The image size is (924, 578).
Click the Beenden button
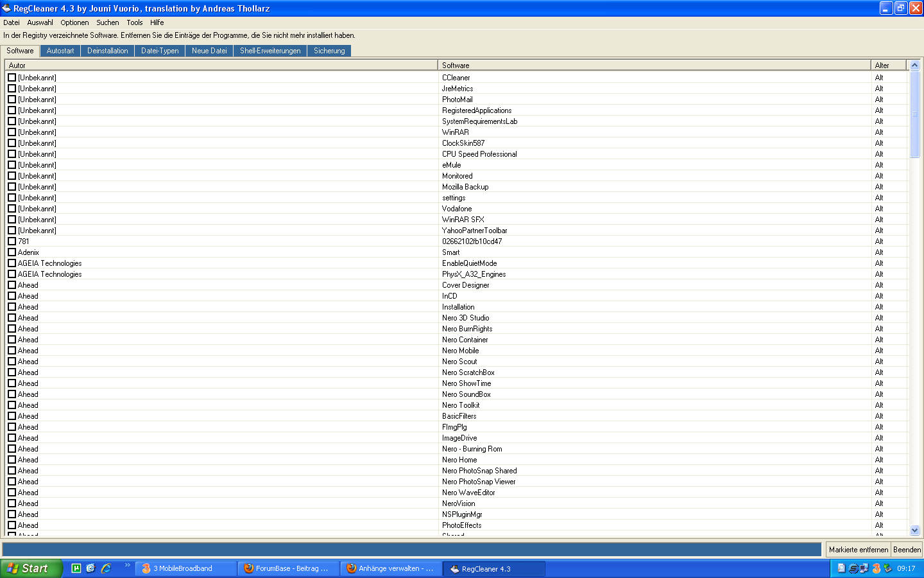coord(907,550)
